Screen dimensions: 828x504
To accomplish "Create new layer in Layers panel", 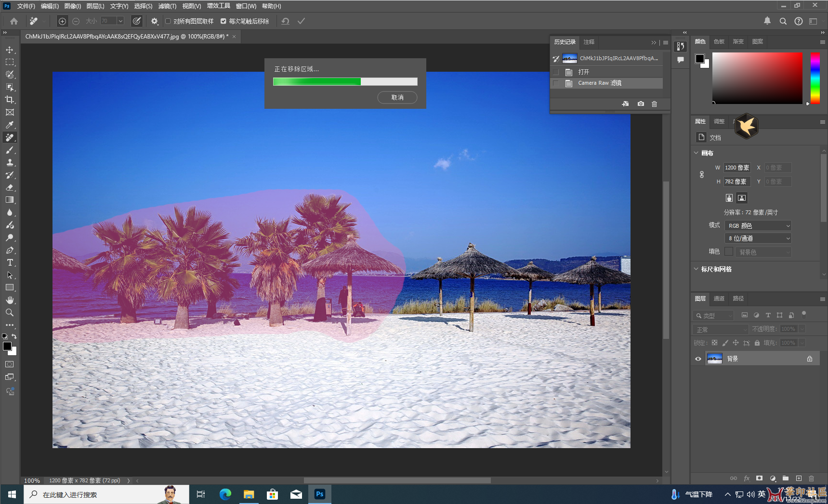I will point(799,478).
